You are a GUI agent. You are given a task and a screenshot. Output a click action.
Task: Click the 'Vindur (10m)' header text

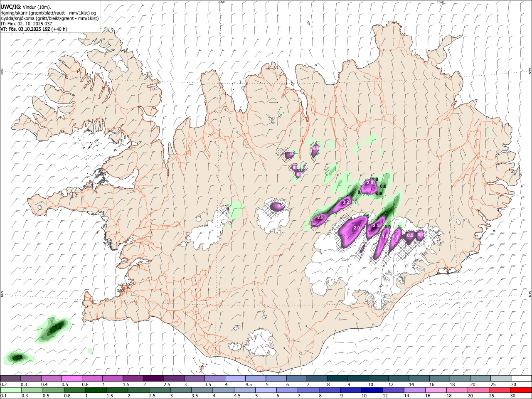tap(37, 7)
